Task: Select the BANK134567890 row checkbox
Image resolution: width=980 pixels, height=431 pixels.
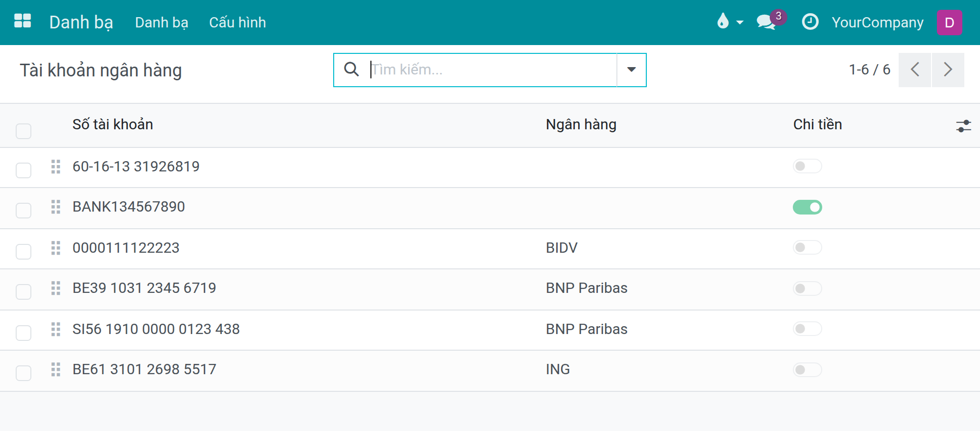Action: click(24, 211)
